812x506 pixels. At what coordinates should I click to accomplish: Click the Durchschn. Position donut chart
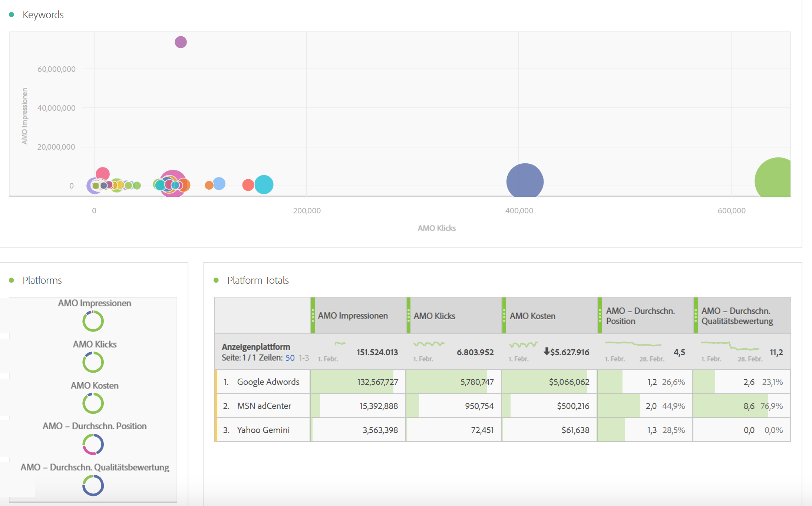[x=93, y=444]
